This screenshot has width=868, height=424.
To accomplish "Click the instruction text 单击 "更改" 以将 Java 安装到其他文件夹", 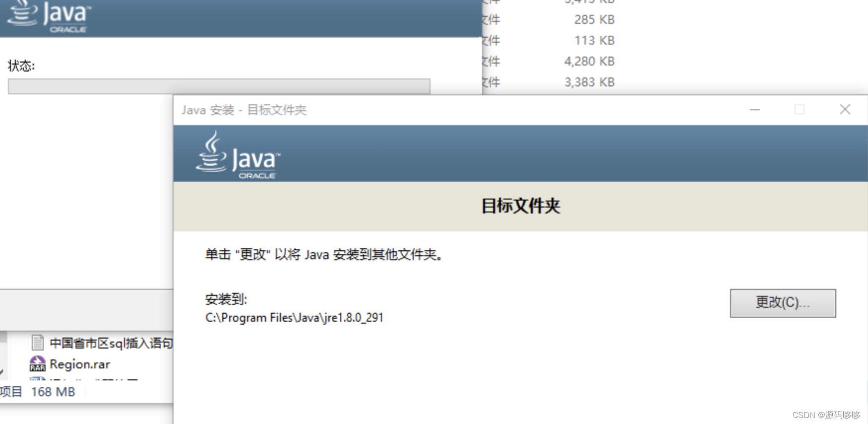I will click(323, 255).
